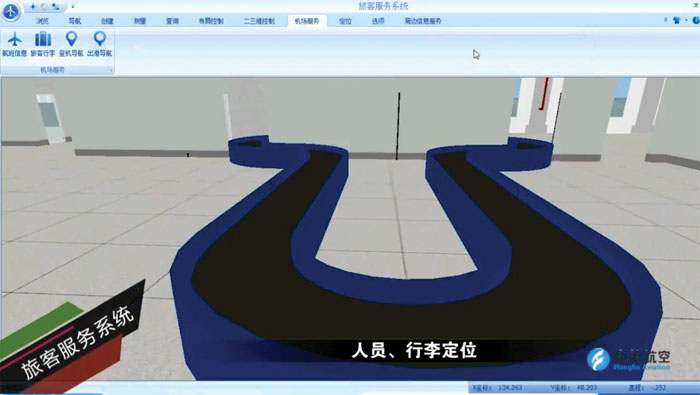Click first icon in quick access toolbar
700x395 pixels.
coord(33,6)
